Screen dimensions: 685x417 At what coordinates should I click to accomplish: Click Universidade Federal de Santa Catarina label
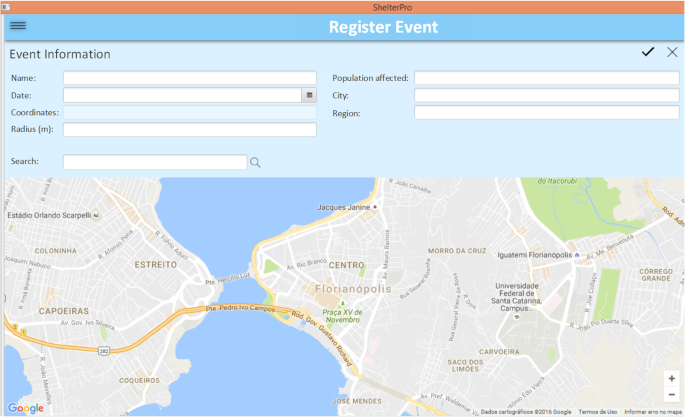point(516,297)
